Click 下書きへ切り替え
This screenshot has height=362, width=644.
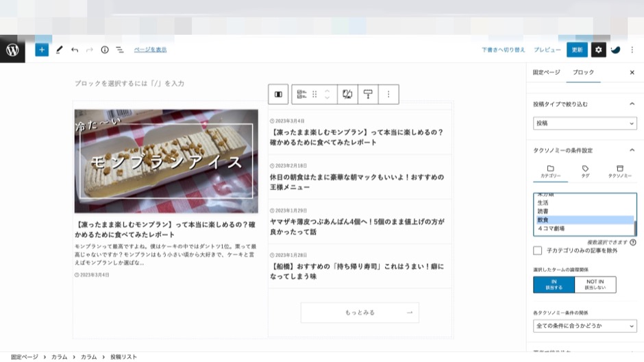tap(503, 50)
